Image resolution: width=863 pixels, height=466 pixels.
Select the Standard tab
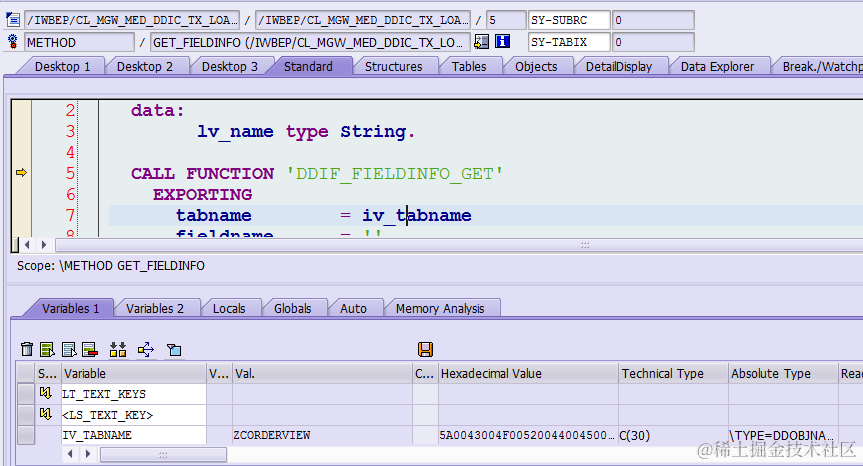click(x=308, y=67)
